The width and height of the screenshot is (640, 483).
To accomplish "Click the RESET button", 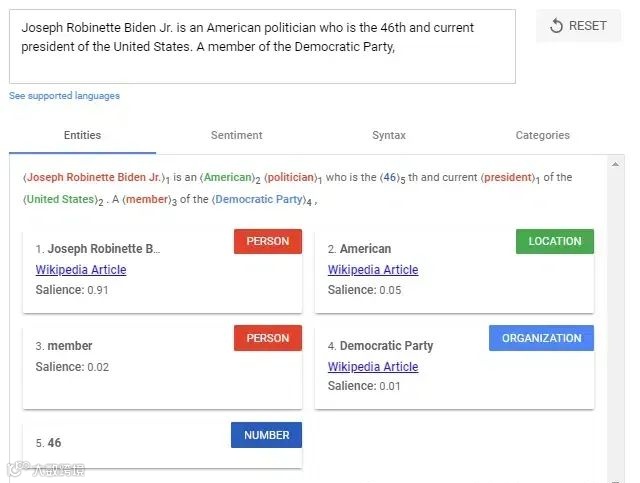I will click(x=578, y=26).
